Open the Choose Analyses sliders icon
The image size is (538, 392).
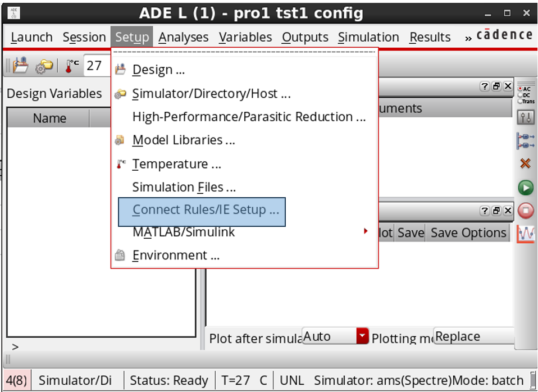click(526, 118)
